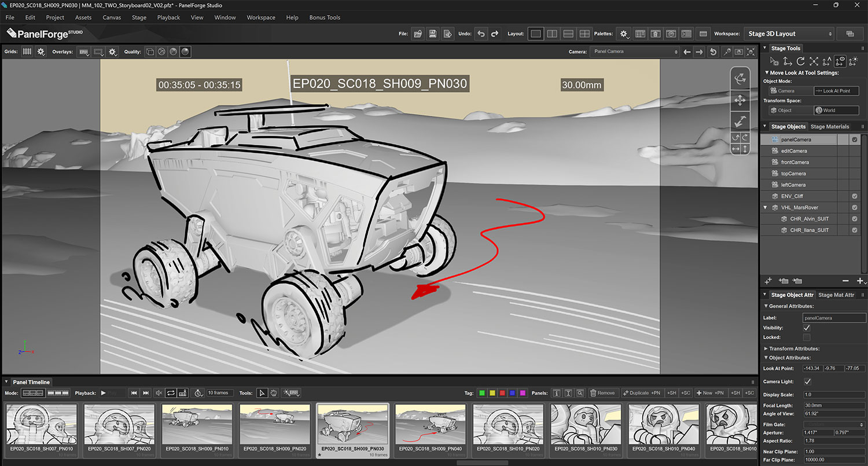This screenshot has width=868, height=466.
Task: Set Object Mode to Look At Point
Action: (x=836, y=91)
